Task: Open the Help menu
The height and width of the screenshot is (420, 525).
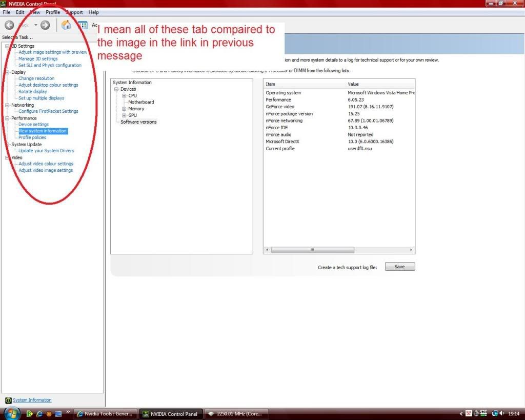Action: click(x=93, y=12)
